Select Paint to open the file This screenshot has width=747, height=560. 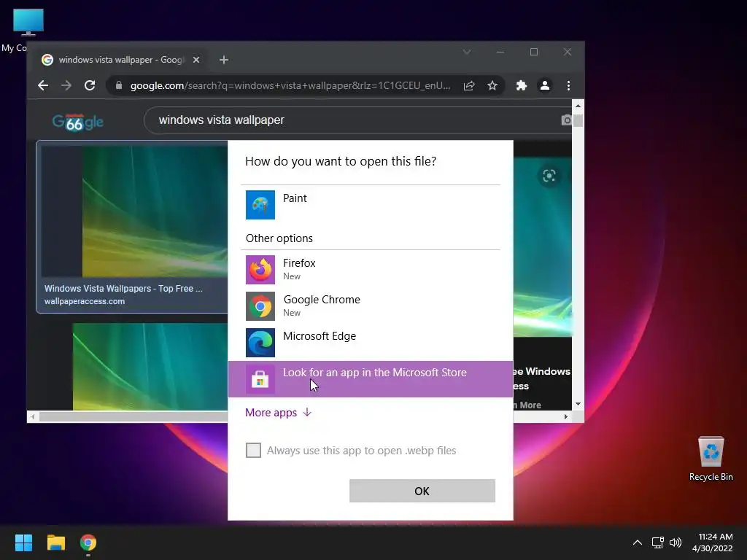(x=370, y=205)
